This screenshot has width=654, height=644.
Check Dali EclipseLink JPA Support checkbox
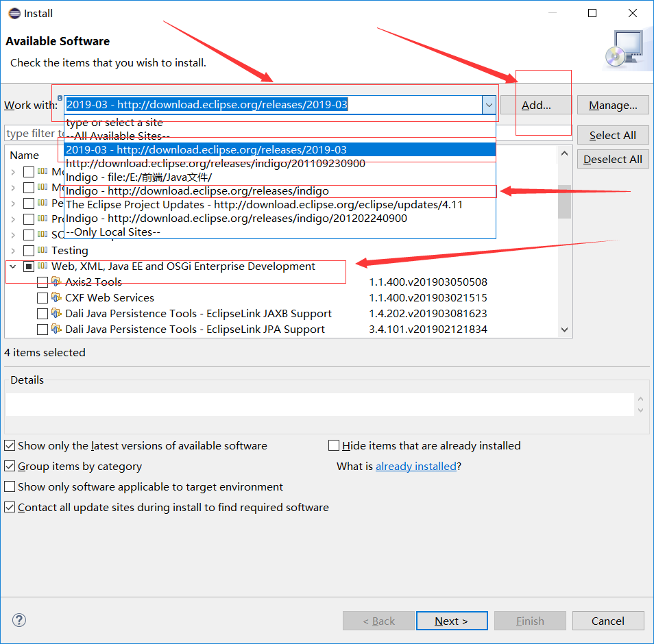[x=43, y=330]
